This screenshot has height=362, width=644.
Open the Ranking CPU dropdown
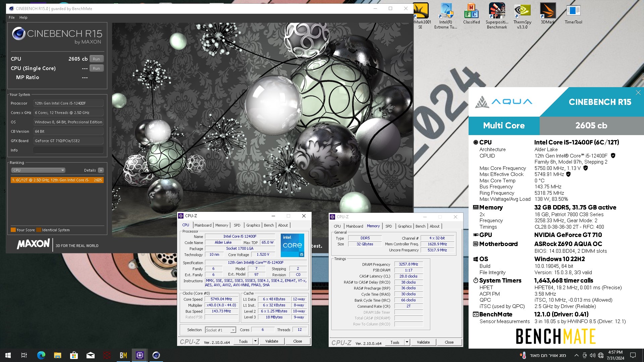click(38, 170)
